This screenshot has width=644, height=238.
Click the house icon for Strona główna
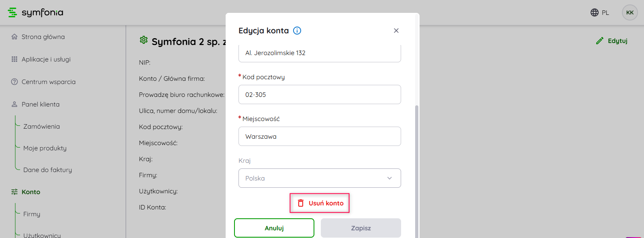14,37
